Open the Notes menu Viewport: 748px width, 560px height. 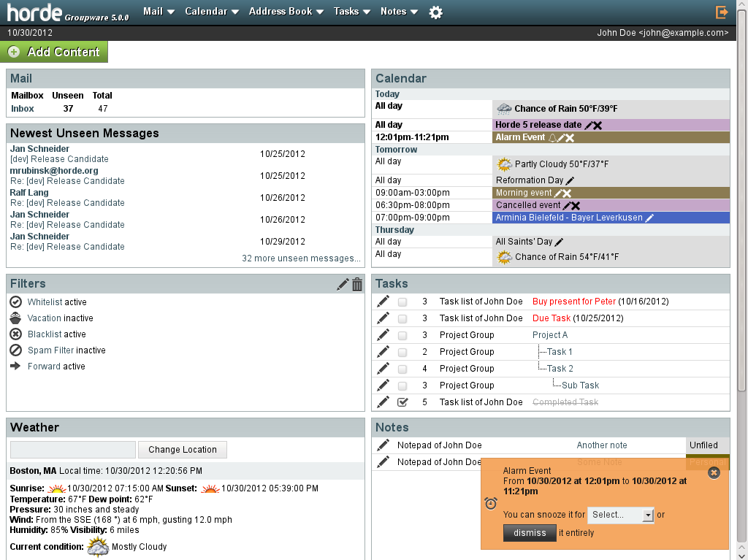[x=399, y=12]
